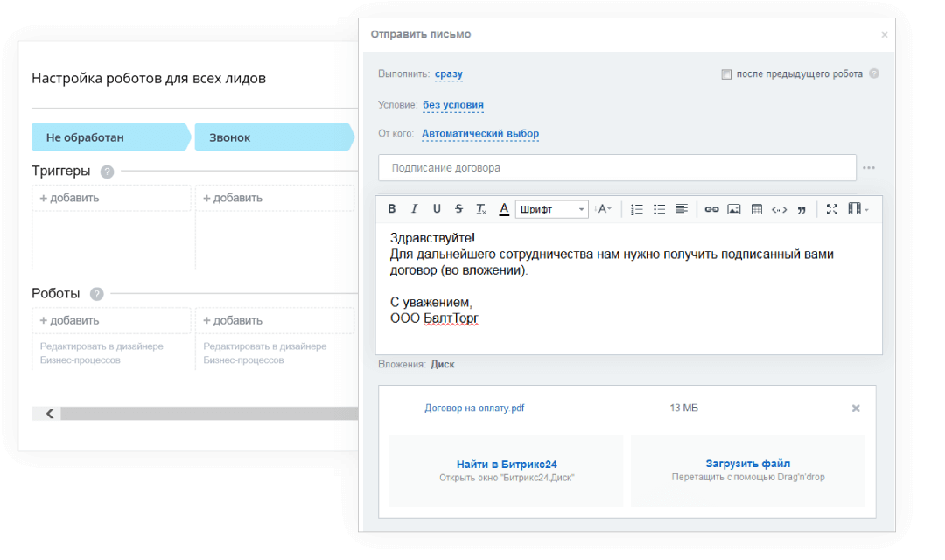
Task: Click 'Загрузить файл' upload button
Action: coord(748,470)
